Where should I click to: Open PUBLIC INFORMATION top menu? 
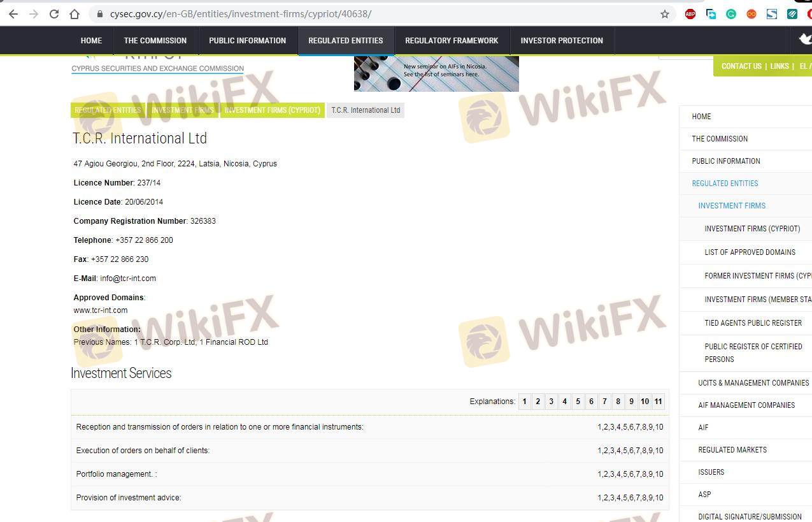point(248,40)
